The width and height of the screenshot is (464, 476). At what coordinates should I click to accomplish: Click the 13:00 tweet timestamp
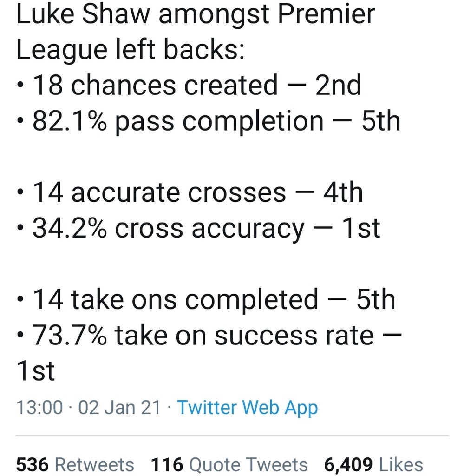pyautogui.click(x=39, y=408)
